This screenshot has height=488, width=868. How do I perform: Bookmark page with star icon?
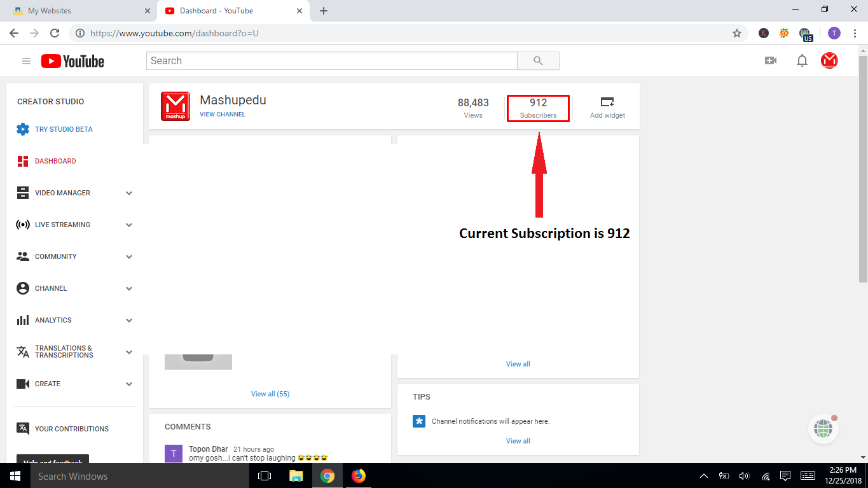coord(737,33)
